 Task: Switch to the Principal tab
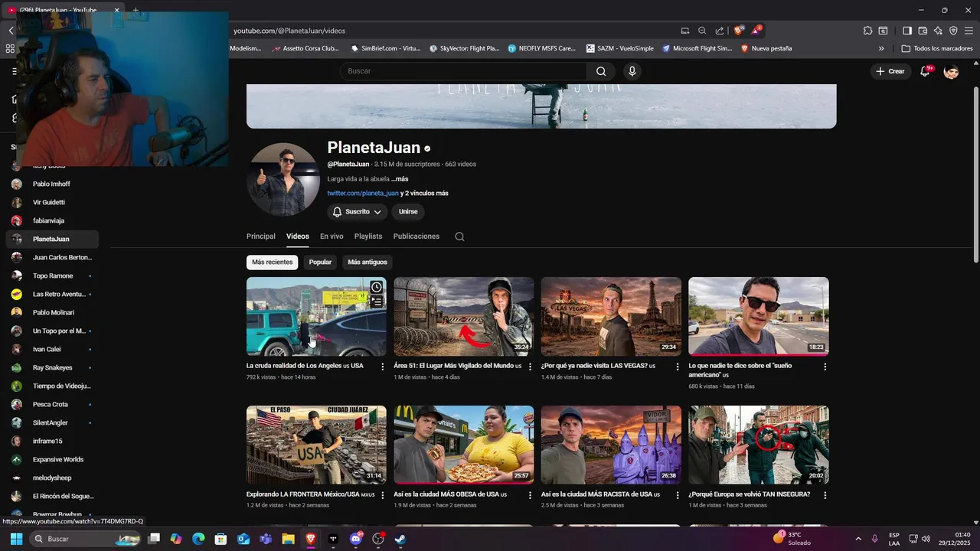pos(261,236)
